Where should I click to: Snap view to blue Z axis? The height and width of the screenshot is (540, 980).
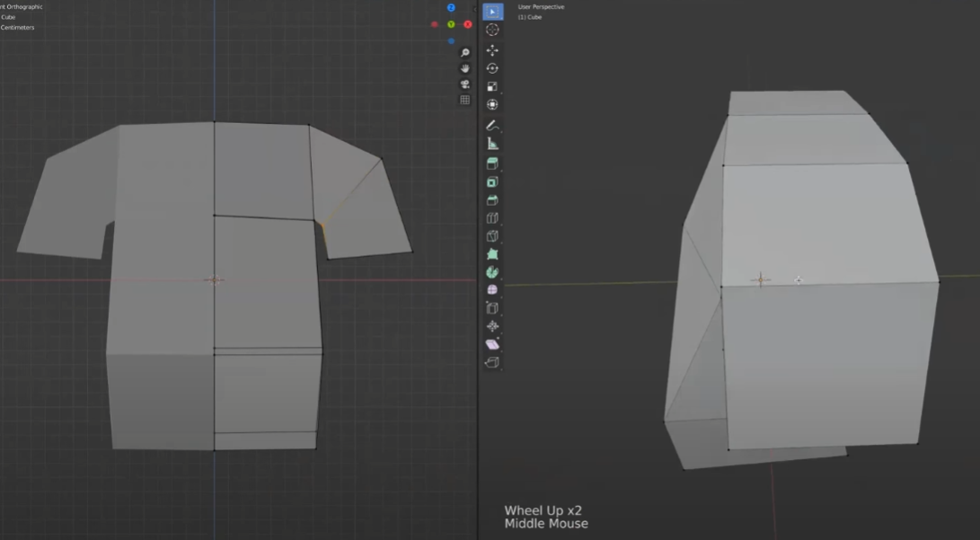tap(451, 7)
